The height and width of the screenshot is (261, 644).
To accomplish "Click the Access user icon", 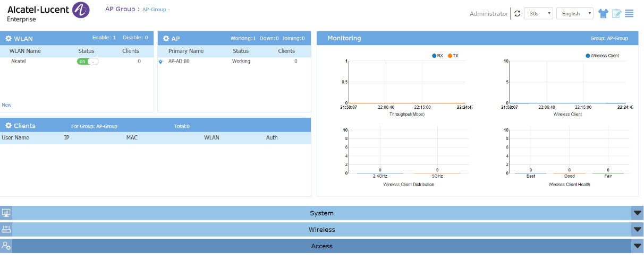I will (6, 246).
